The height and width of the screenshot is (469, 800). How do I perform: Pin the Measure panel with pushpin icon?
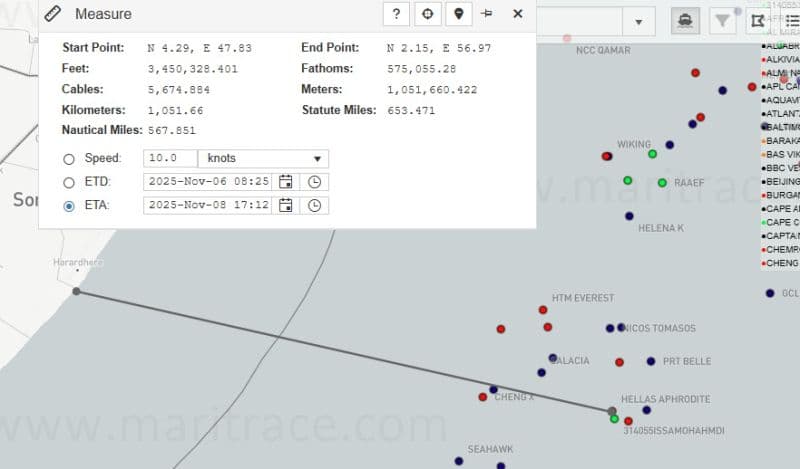coord(487,14)
